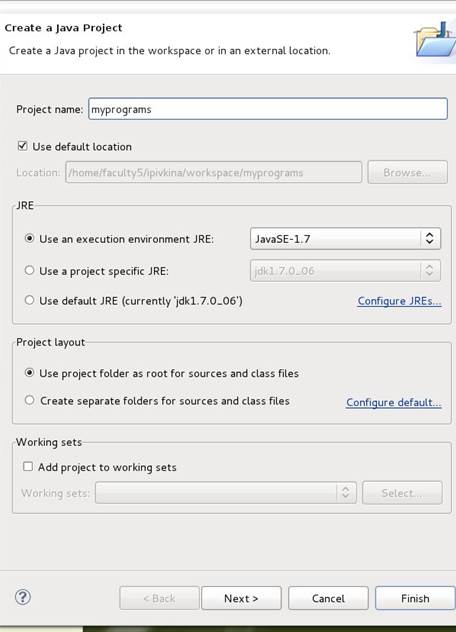This screenshot has height=632, width=456.
Task: Click the Java project folder wizard icon
Action: 435,40
